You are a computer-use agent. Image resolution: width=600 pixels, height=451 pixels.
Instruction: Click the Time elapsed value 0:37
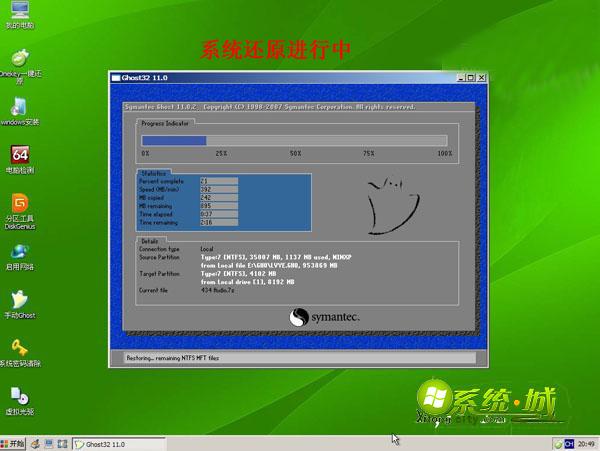click(219, 214)
